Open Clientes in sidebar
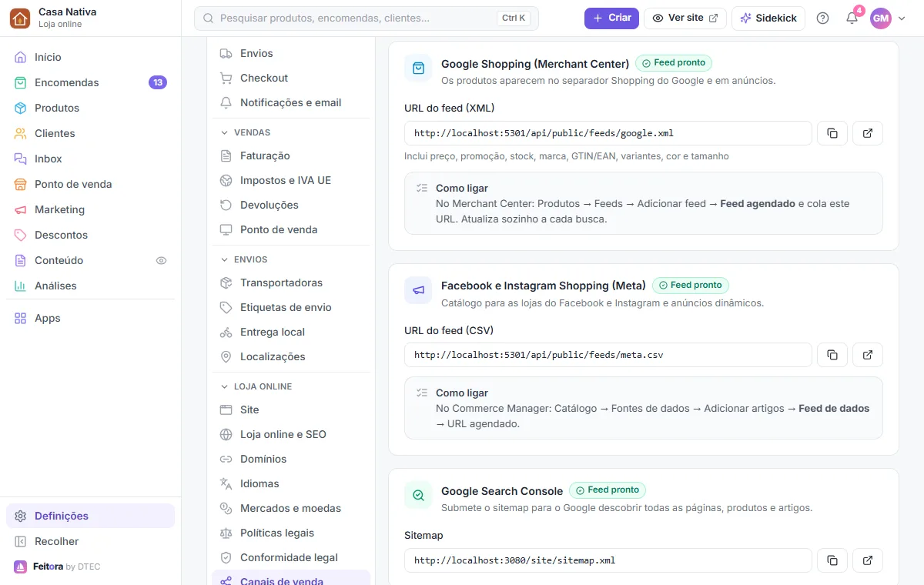This screenshot has width=924, height=585. click(x=90, y=133)
